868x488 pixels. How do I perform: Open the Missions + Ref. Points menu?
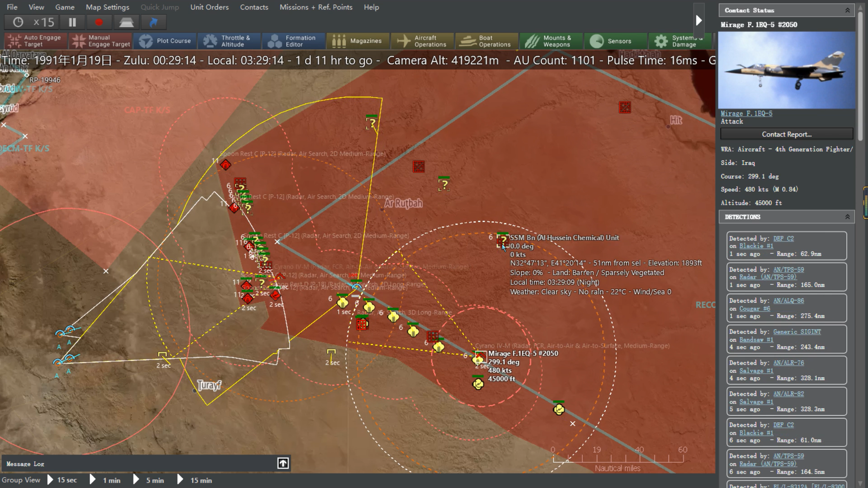tap(316, 7)
